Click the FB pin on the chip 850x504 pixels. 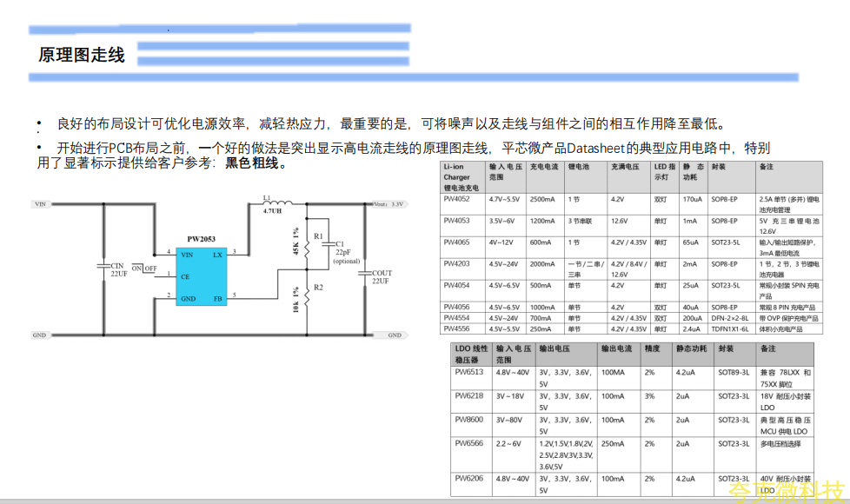click(217, 299)
